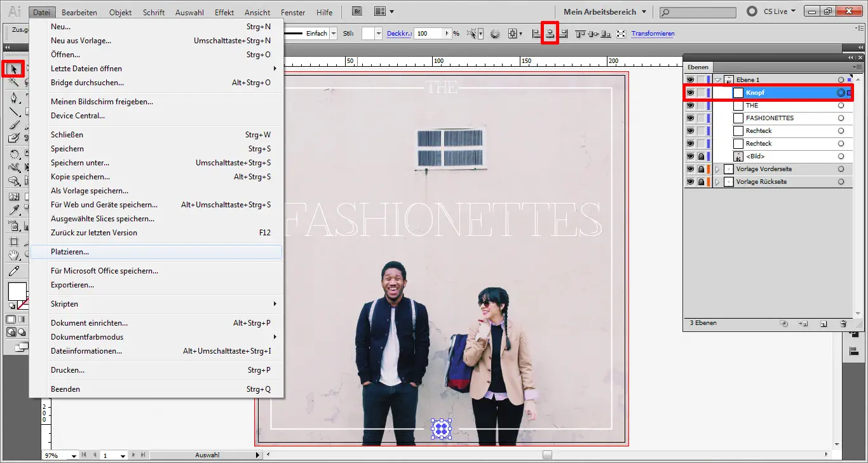868x463 pixels.
Task: Click the Deckkr. opacity link
Action: coord(400,34)
